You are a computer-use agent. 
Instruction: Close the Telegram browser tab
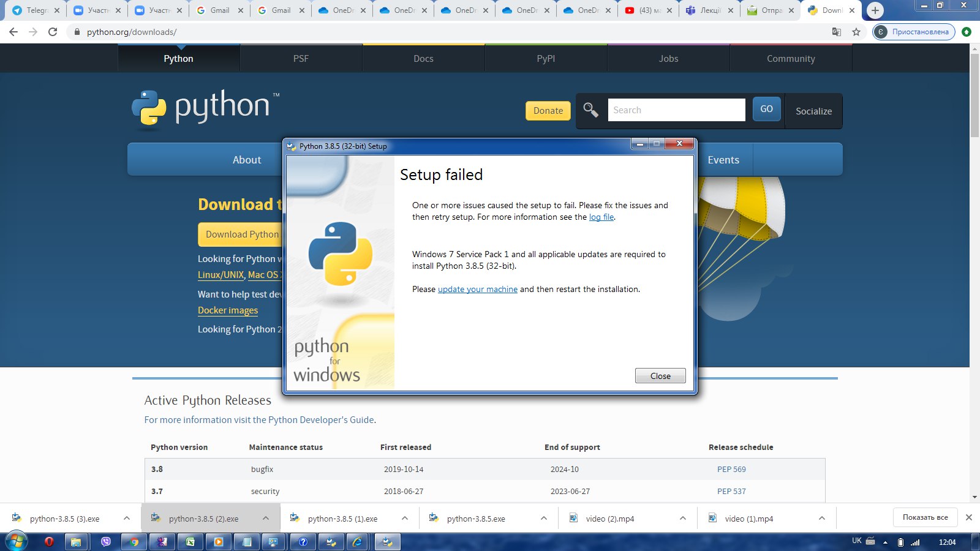[x=57, y=10]
